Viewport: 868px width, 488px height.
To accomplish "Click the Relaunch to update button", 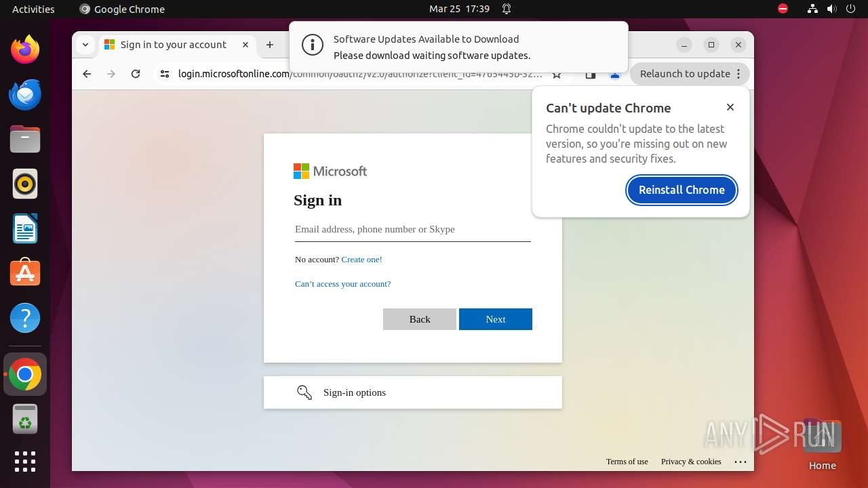I will pos(690,74).
